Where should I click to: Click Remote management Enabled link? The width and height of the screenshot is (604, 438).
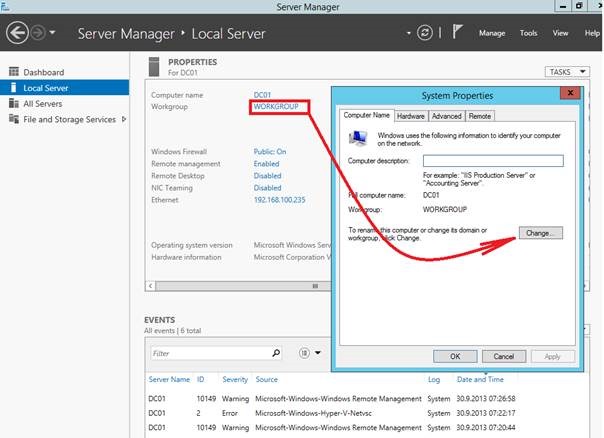coord(266,164)
